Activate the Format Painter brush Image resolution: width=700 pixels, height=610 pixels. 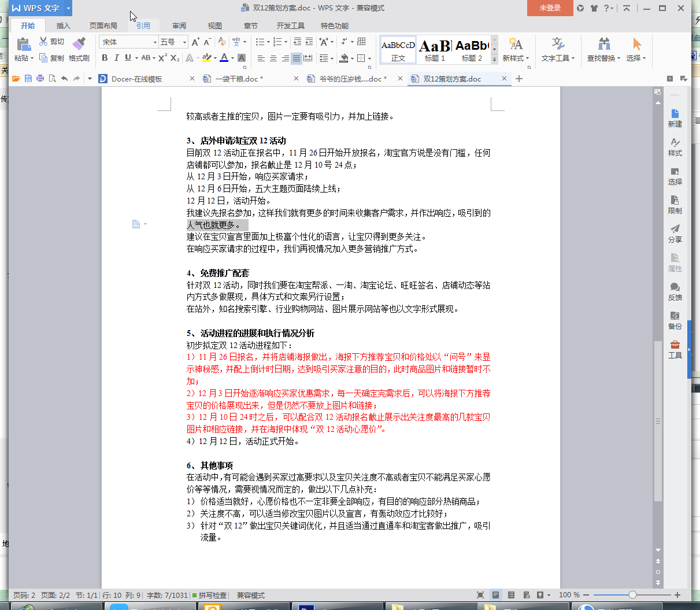pyautogui.click(x=79, y=50)
